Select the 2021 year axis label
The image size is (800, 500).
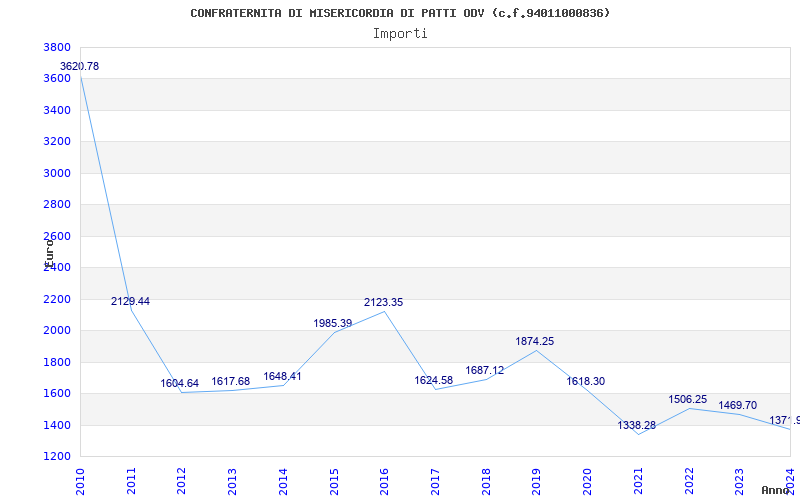coord(638,482)
